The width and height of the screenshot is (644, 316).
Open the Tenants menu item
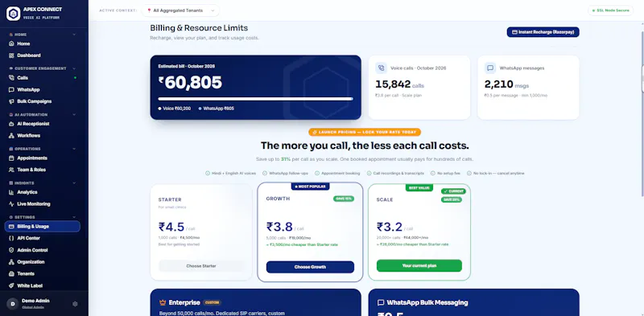pos(43,273)
